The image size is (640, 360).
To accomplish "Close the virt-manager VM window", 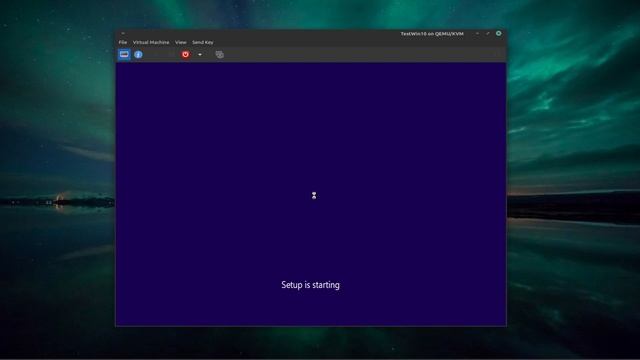I will pyautogui.click(x=498, y=33).
